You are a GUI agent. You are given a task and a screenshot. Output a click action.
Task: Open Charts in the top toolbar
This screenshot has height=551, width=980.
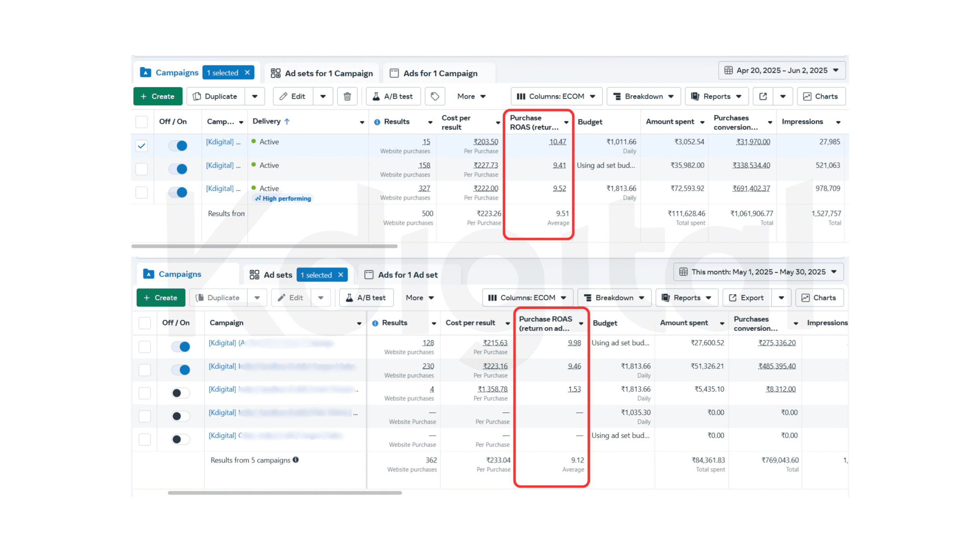821,96
